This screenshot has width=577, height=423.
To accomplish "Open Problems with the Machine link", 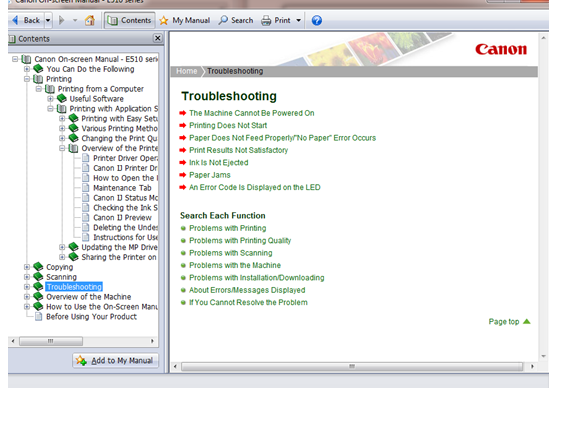I will point(235,265).
